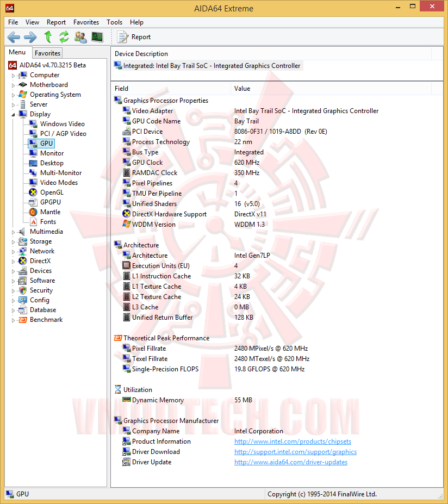Click the Software icon in tree
The height and width of the screenshot is (504, 448).
tap(22, 281)
